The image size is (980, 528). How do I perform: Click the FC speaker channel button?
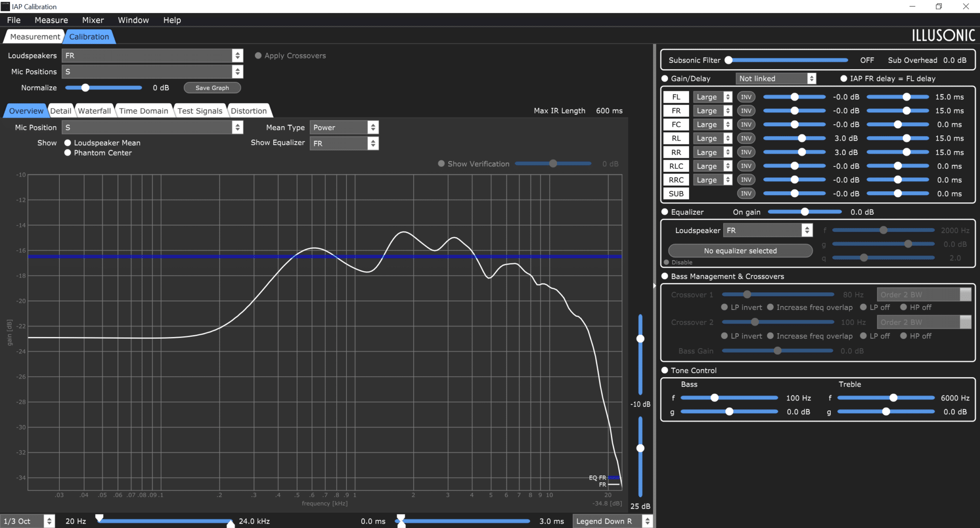pos(676,125)
